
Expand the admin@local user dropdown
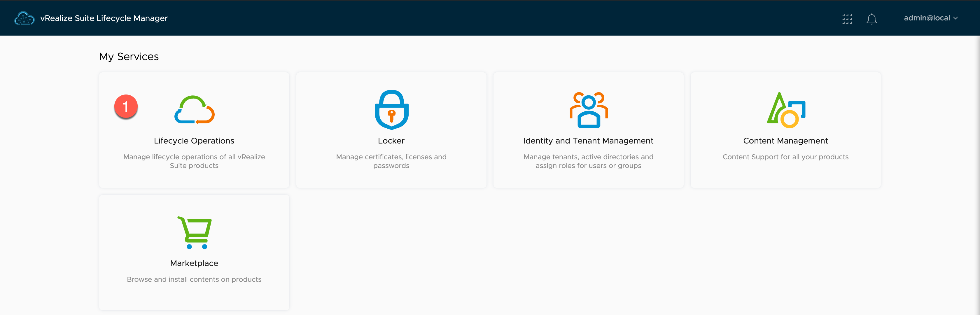[x=930, y=18]
